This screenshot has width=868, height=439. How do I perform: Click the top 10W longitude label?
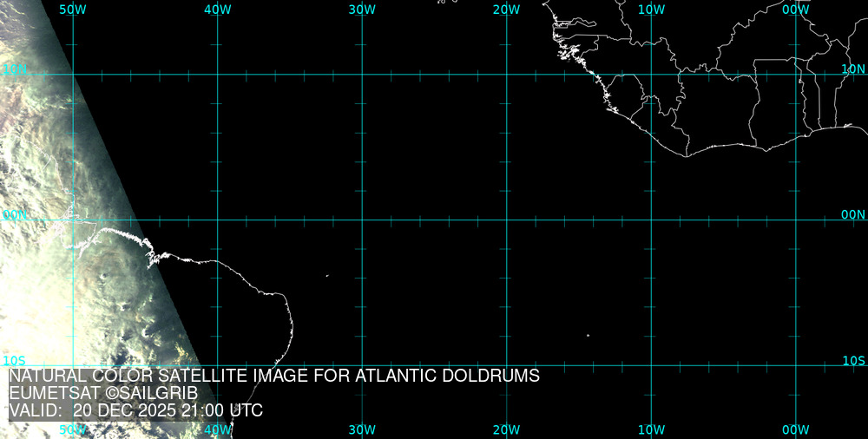[651, 9]
